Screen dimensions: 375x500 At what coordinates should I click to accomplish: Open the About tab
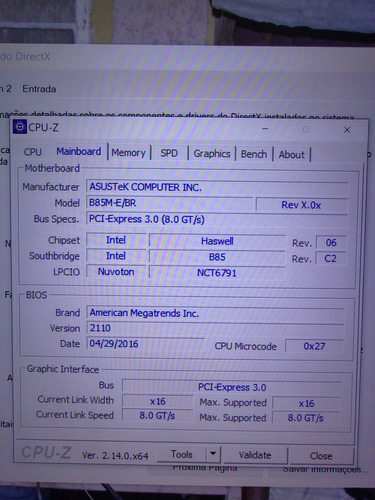[x=292, y=155]
